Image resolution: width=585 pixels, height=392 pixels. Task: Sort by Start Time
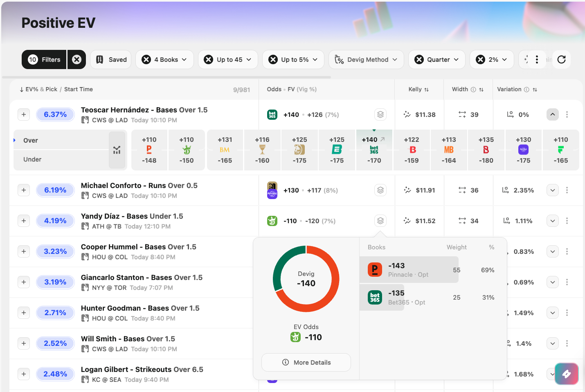(79, 89)
